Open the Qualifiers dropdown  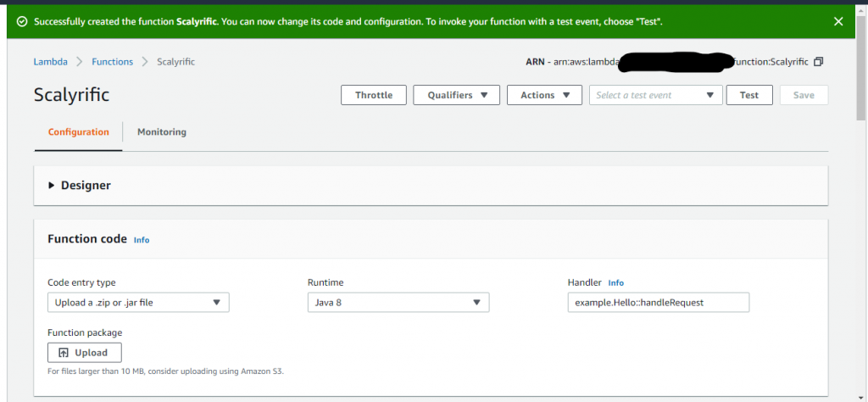(456, 95)
